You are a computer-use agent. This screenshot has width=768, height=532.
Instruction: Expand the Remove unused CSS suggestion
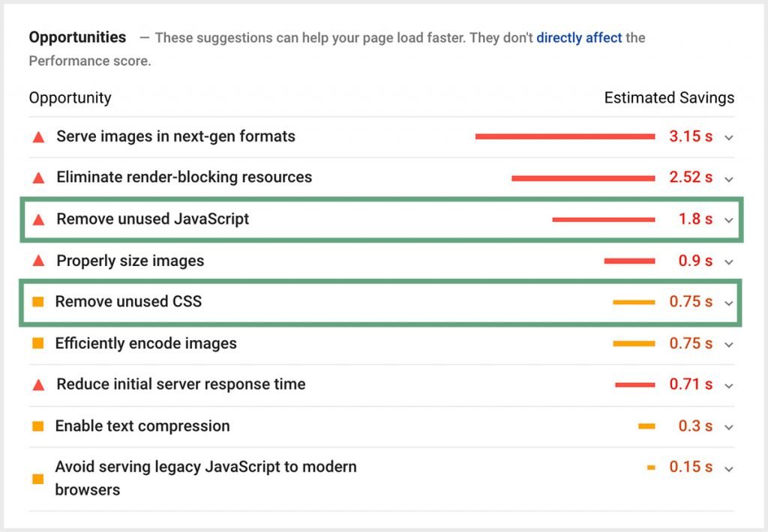(727, 303)
